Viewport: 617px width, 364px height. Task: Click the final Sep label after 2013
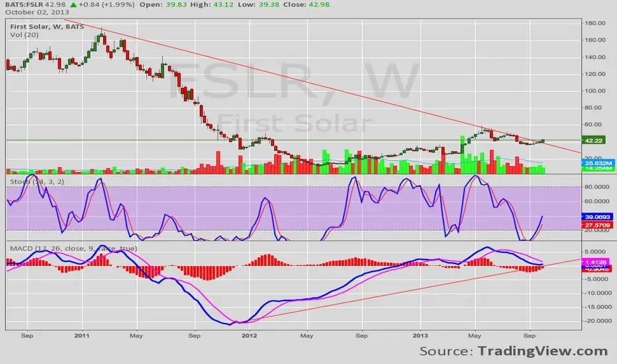click(x=530, y=336)
